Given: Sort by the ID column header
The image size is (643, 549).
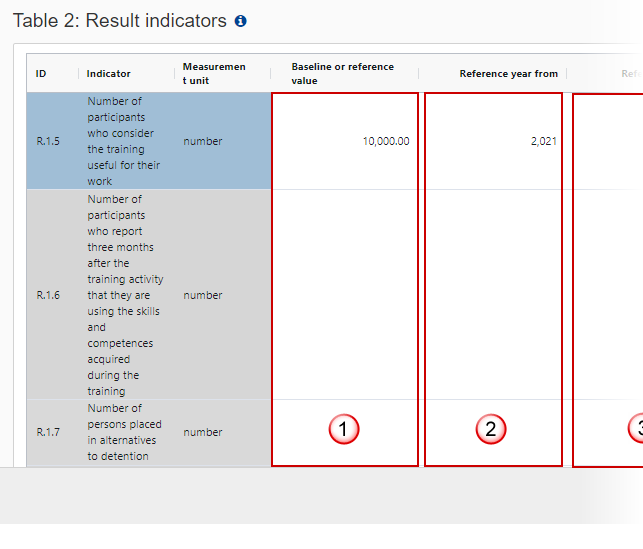Looking at the screenshot, I should (x=42, y=74).
